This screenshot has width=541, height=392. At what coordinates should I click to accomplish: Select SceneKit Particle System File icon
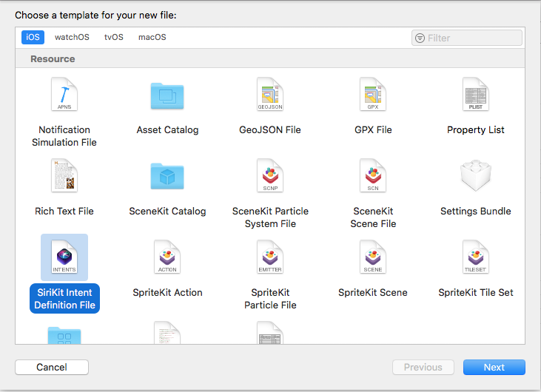click(x=270, y=177)
